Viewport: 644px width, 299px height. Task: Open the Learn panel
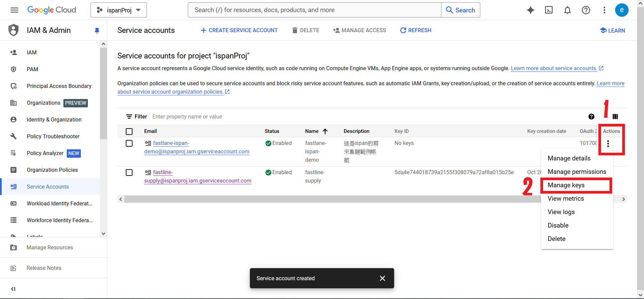tap(612, 31)
